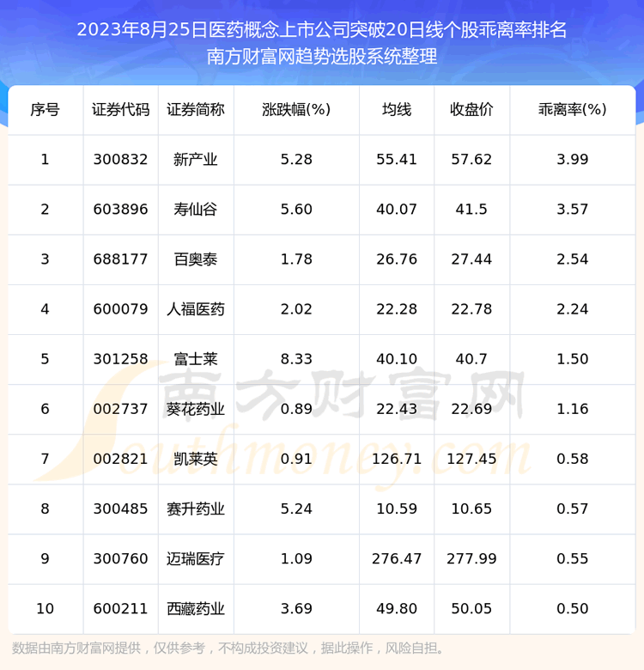
Task: Open 赛升药业 stock entry
Action: point(196,509)
